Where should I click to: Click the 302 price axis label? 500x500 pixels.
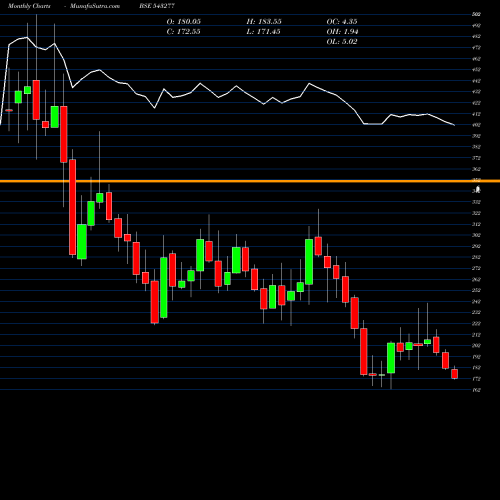coord(476,235)
